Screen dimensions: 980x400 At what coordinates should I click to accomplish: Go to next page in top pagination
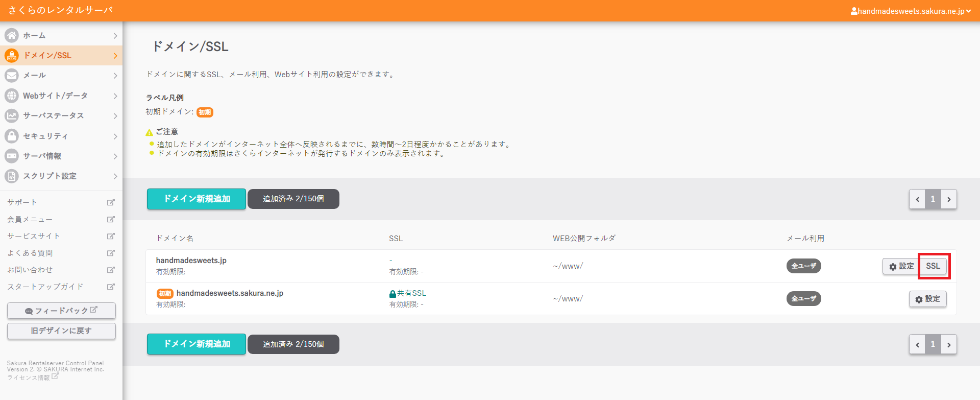pyautogui.click(x=949, y=199)
